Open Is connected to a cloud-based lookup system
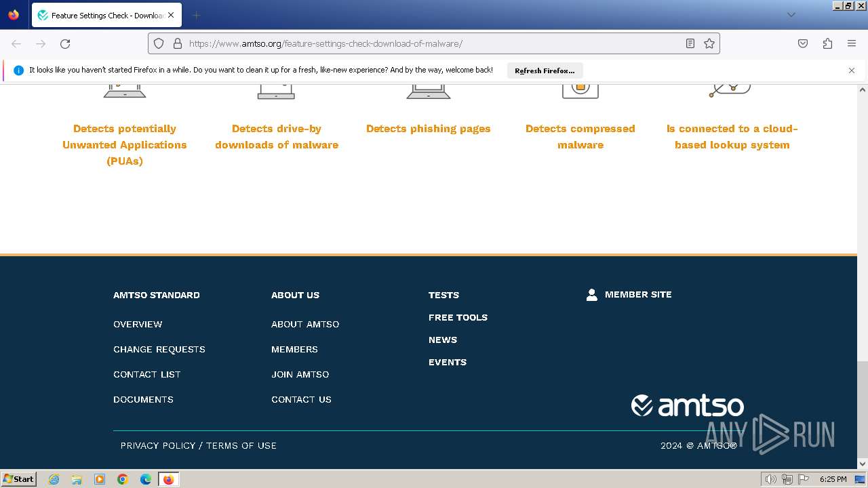 coord(732,137)
